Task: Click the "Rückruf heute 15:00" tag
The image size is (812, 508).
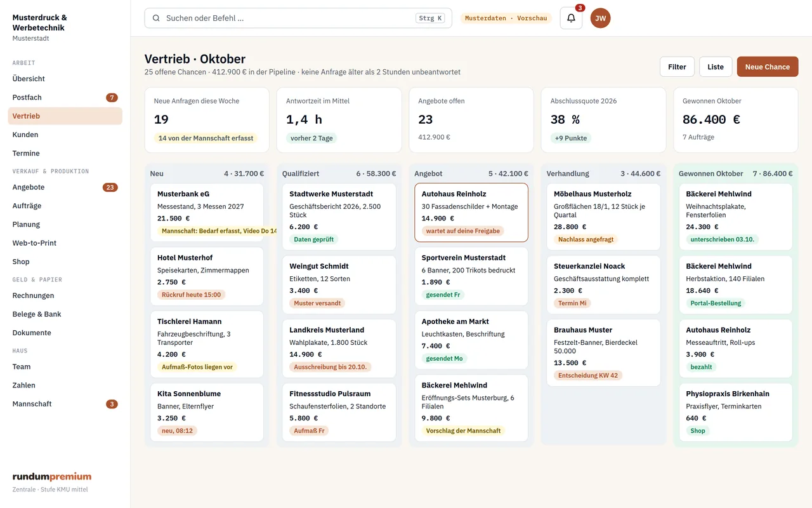Action: tap(192, 295)
